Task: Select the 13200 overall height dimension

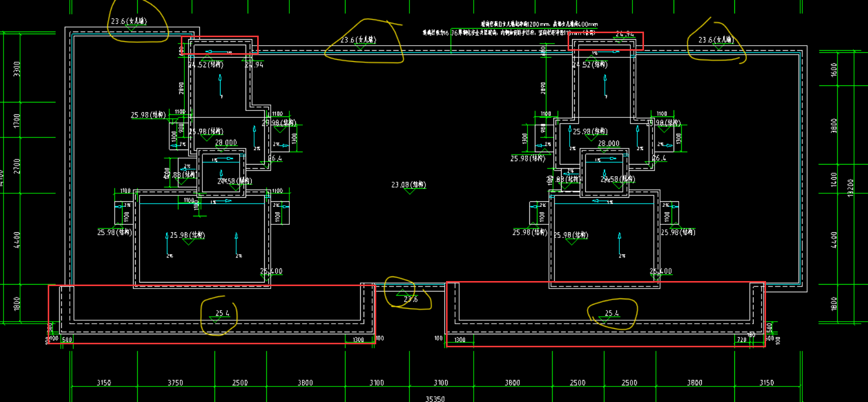Action: [850, 188]
